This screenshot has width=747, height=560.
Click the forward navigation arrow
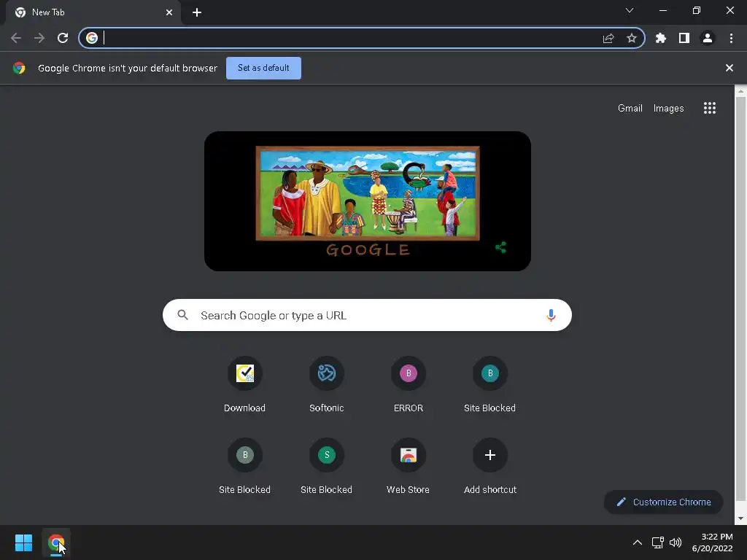[39, 38]
